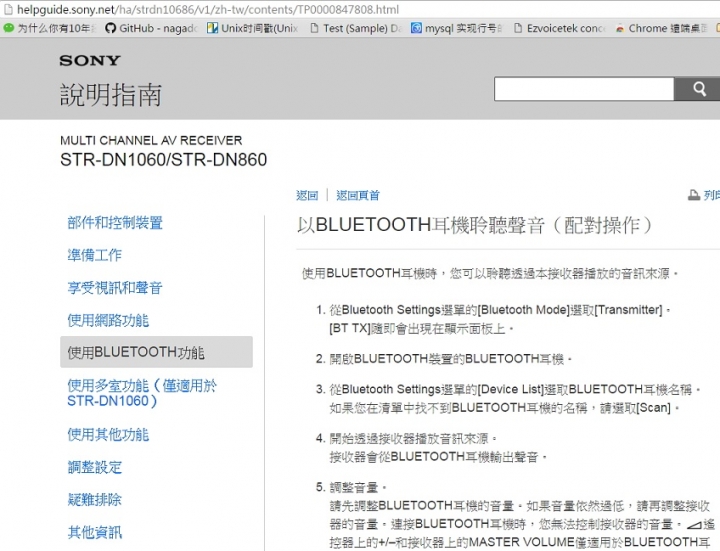Click step 2 text 開啟BLUETOOTH裝置
Image resolution: width=720 pixels, height=551 pixels.
[450, 359]
